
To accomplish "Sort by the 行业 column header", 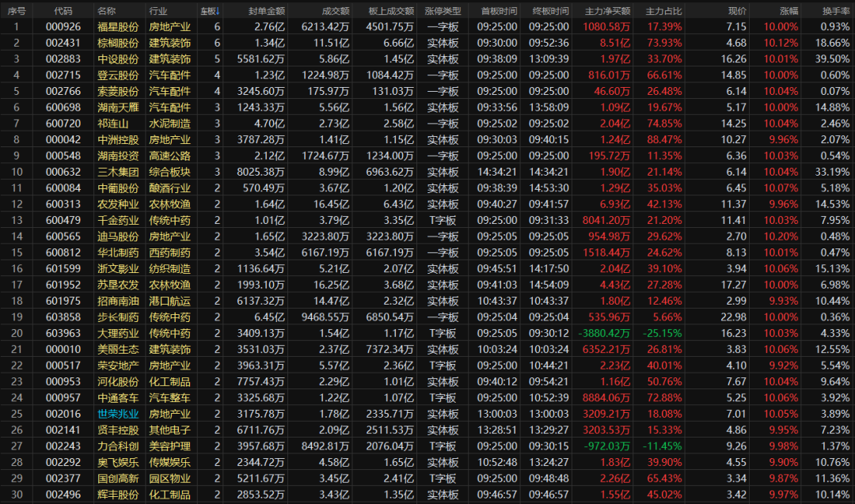I will click(158, 11).
